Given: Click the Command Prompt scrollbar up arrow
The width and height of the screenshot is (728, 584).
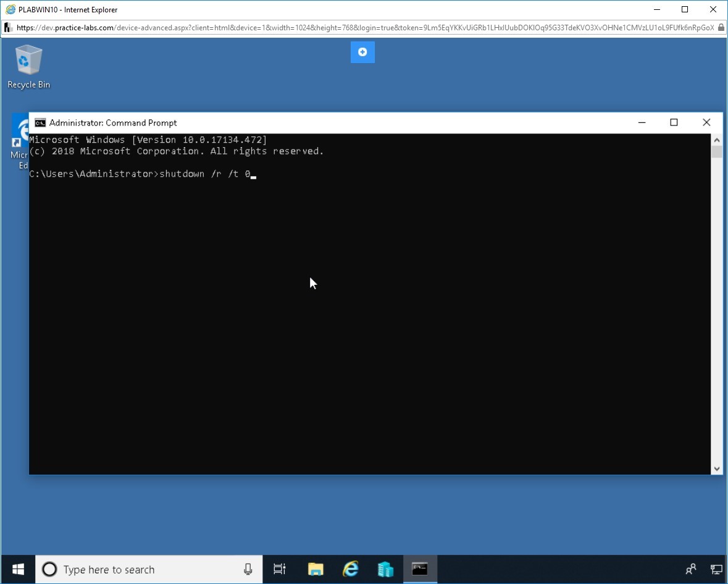Looking at the screenshot, I should [716, 140].
